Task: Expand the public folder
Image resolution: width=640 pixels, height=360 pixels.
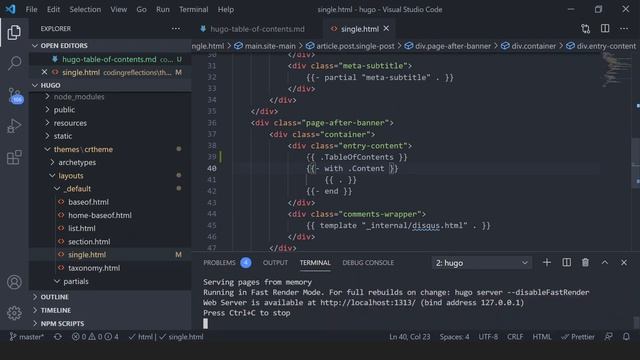Action: (64, 110)
